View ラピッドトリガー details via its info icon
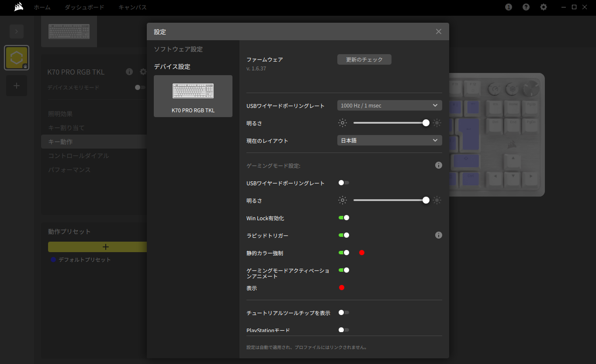 (x=438, y=235)
